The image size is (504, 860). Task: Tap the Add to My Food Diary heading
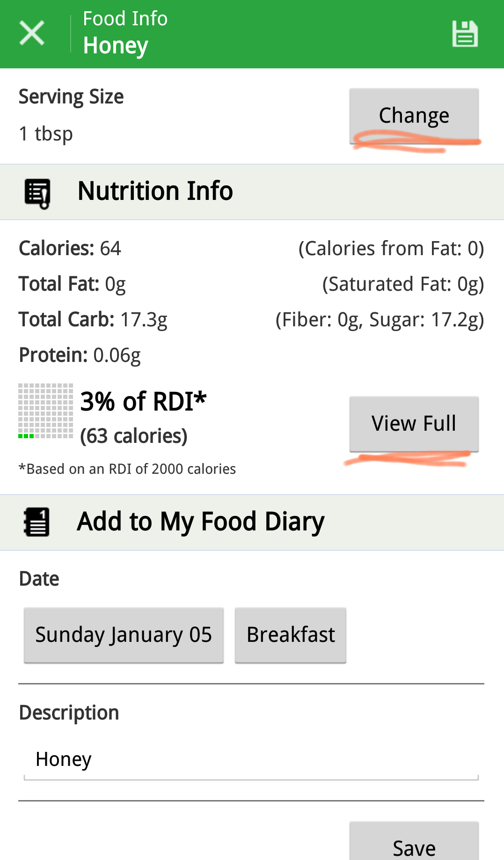(x=200, y=522)
